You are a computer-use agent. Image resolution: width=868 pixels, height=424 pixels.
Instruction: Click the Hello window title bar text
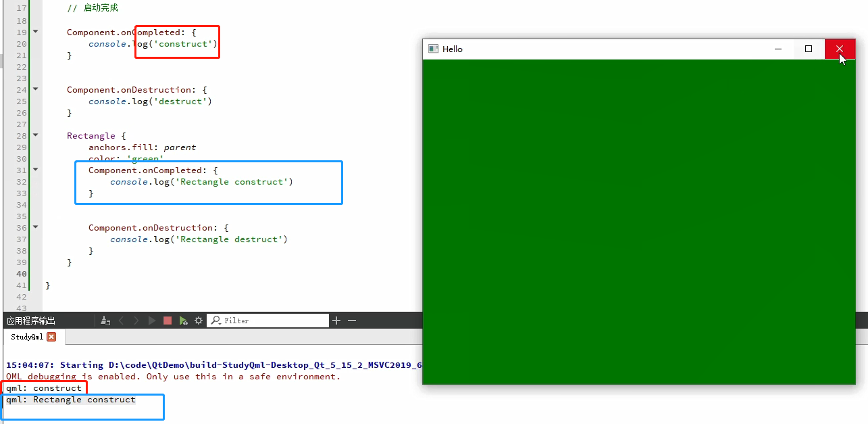click(x=453, y=49)
